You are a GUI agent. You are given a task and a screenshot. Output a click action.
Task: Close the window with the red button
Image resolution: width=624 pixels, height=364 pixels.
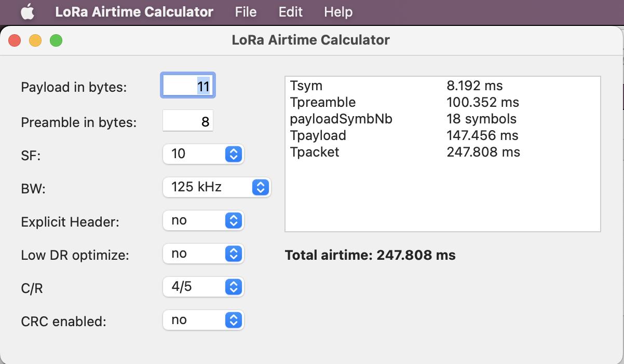(14, 40)
